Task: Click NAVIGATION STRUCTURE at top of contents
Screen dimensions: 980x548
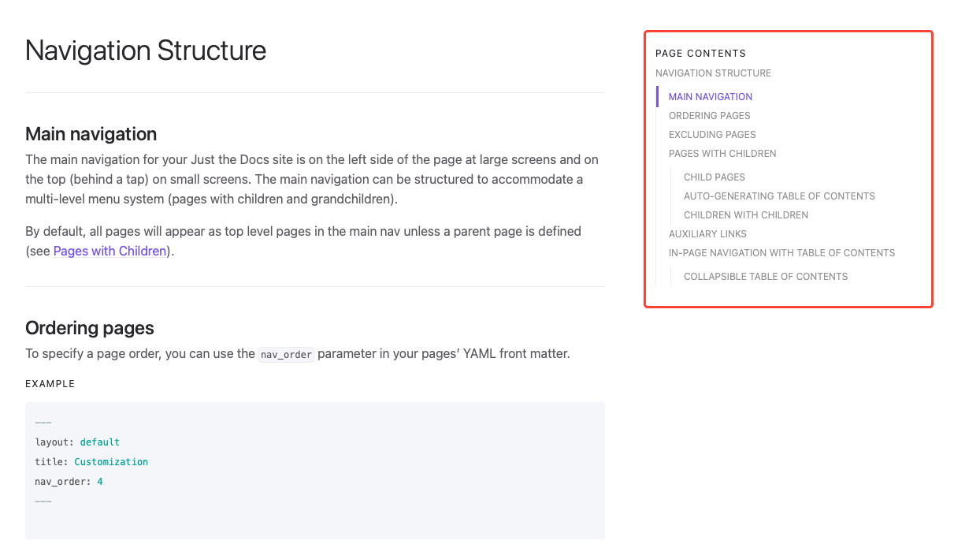Action: [713, 73]
